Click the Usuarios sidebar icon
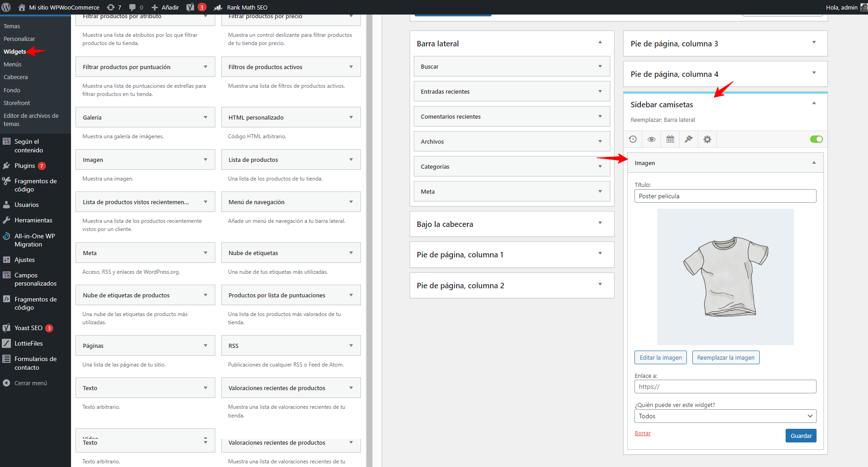Viewport: 868px width, 467px height. [x=6, y=205]
